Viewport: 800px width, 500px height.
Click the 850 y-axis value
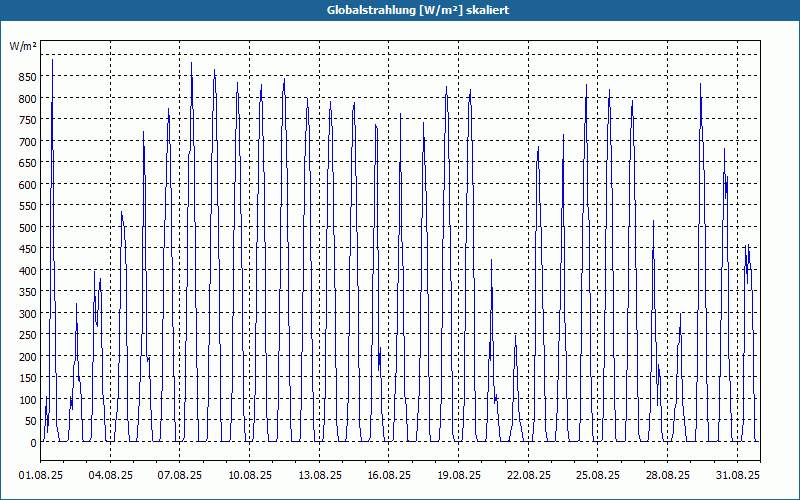tap(27, 77)
